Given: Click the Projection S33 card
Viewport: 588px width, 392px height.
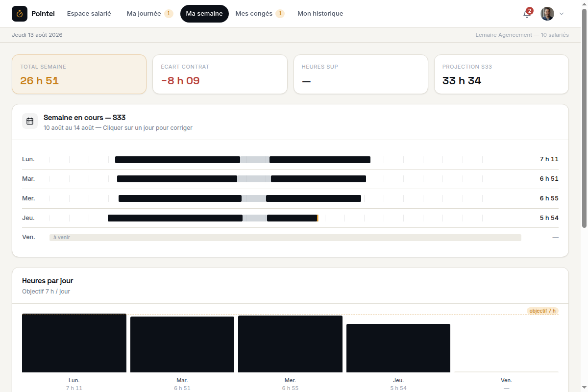Looking at the screenshot, I should [x=501, y=74].
